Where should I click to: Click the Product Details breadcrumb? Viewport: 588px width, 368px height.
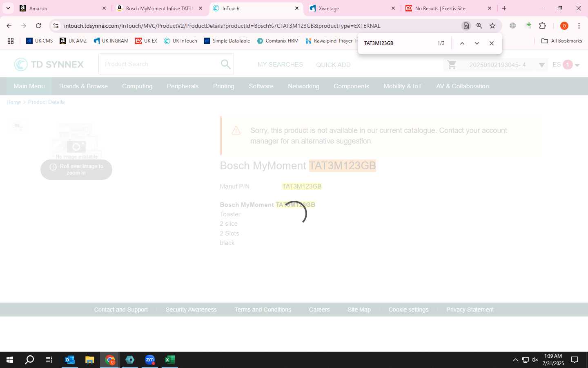[x=46, y=102]
